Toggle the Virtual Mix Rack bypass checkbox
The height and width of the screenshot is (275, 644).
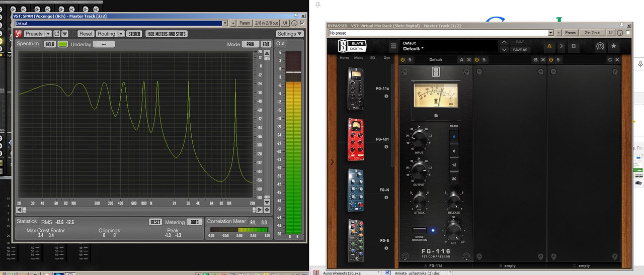tap(627, 32)
